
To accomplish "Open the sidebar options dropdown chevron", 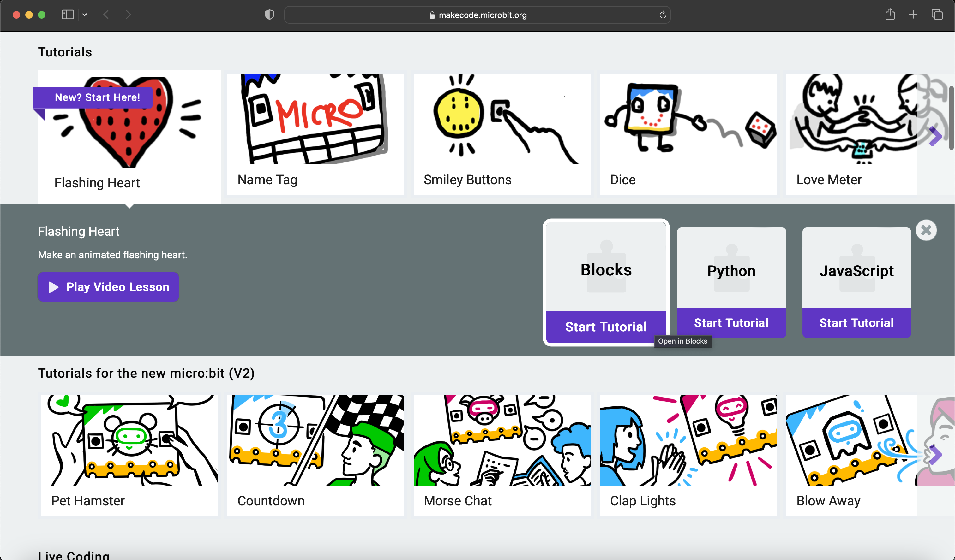I will coord(85,15).
